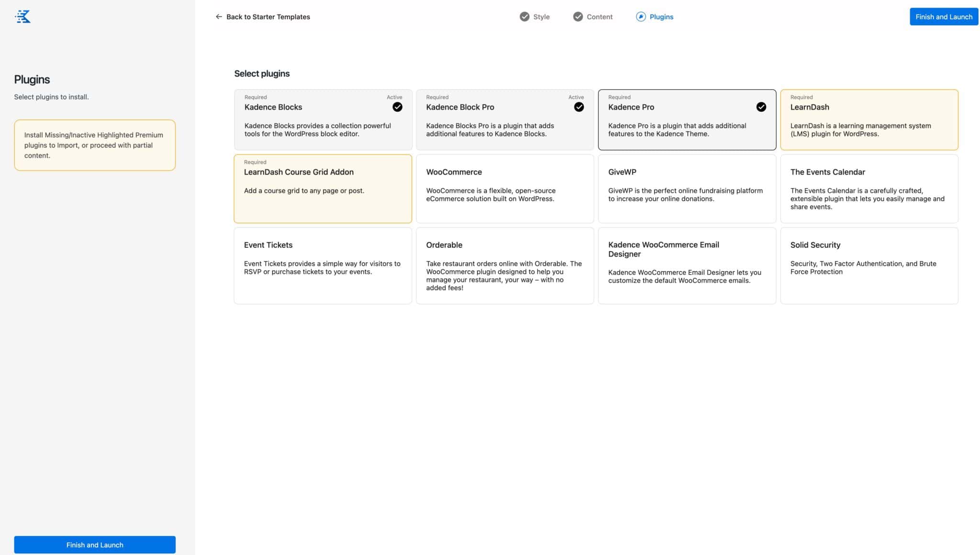Switch to the Content step

pos(599,16)
